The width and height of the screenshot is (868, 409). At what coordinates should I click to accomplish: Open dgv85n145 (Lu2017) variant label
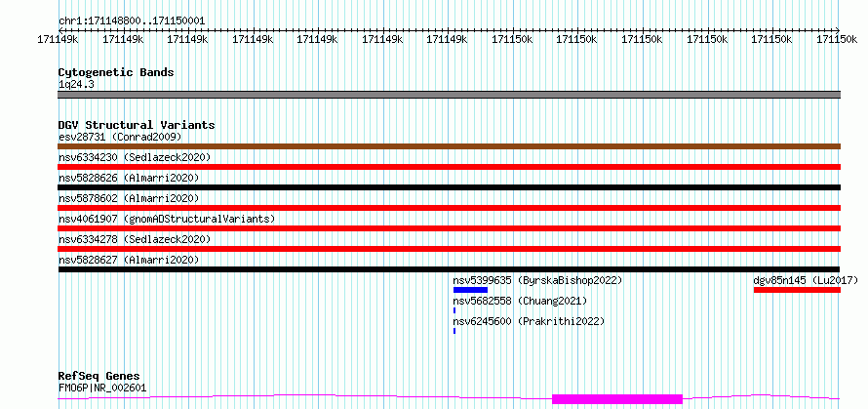[806, 280]
